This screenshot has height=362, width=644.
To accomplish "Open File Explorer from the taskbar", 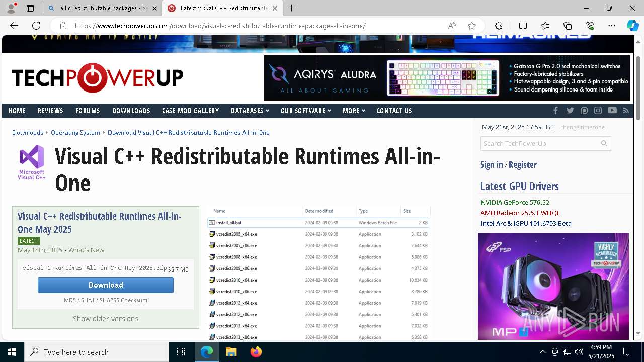I will click(231, 352).
